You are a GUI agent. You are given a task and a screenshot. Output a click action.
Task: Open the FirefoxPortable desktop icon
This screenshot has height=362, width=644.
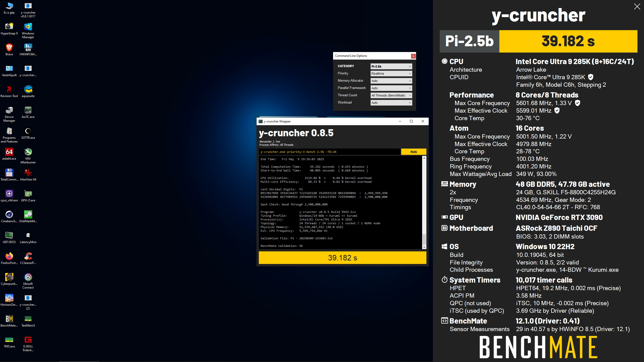pyautogui.click(x=9, y=258)
